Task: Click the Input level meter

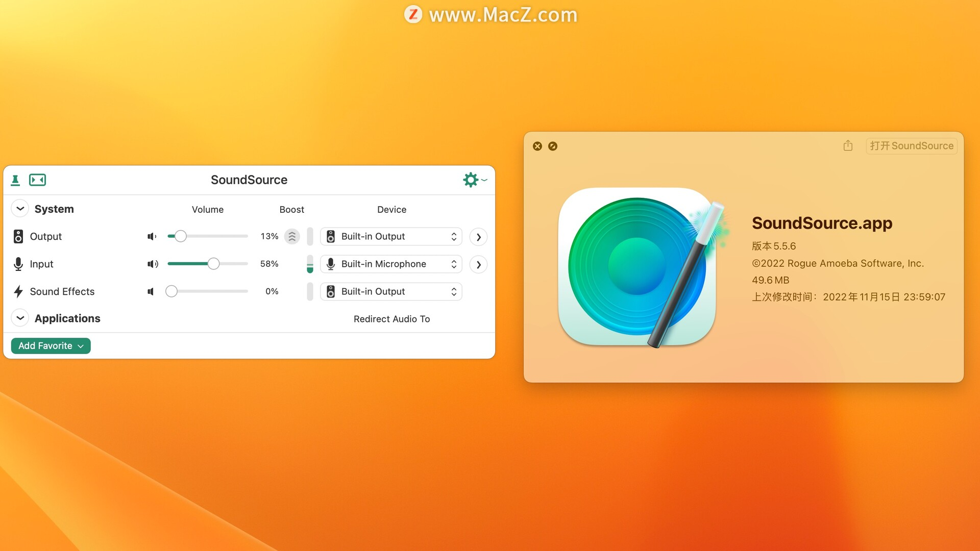Action: tap(310, 264)
